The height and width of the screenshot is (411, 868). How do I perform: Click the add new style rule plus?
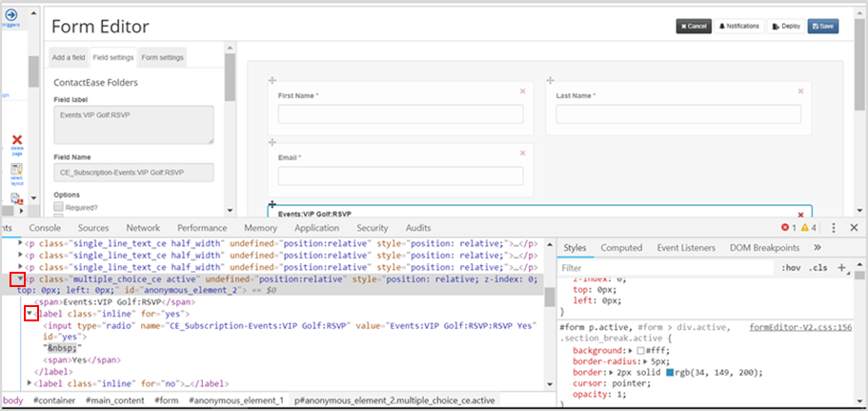click(841, 268)
